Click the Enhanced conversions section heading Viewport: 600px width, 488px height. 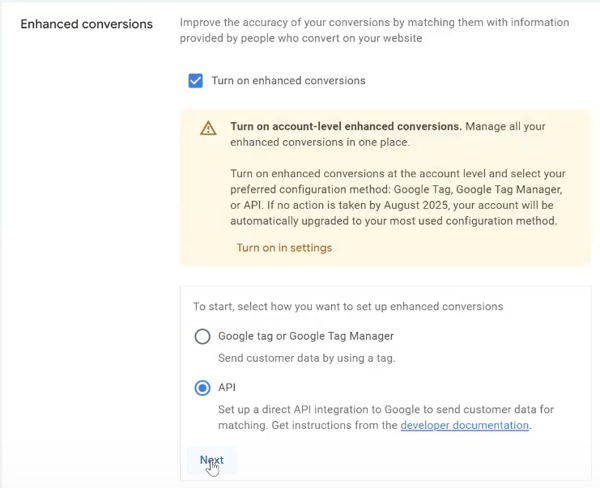coord(87,23)
